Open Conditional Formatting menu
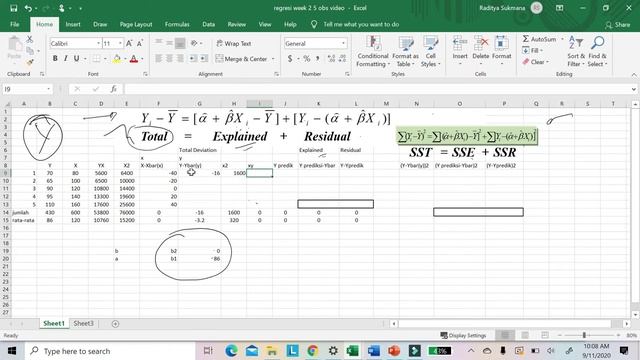Screen dimensions: 640x360 point(373,52)
